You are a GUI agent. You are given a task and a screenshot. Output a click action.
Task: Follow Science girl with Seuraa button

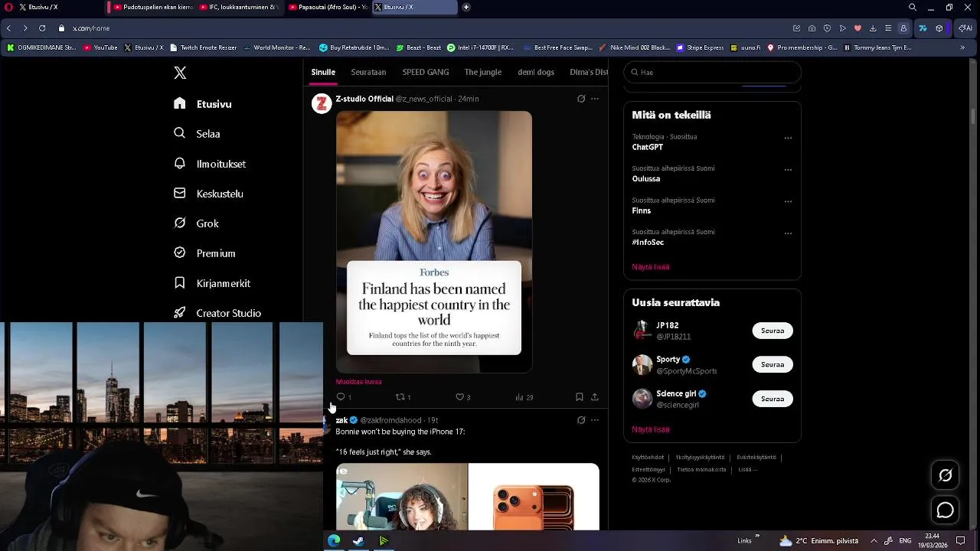(x=773, y=399)
